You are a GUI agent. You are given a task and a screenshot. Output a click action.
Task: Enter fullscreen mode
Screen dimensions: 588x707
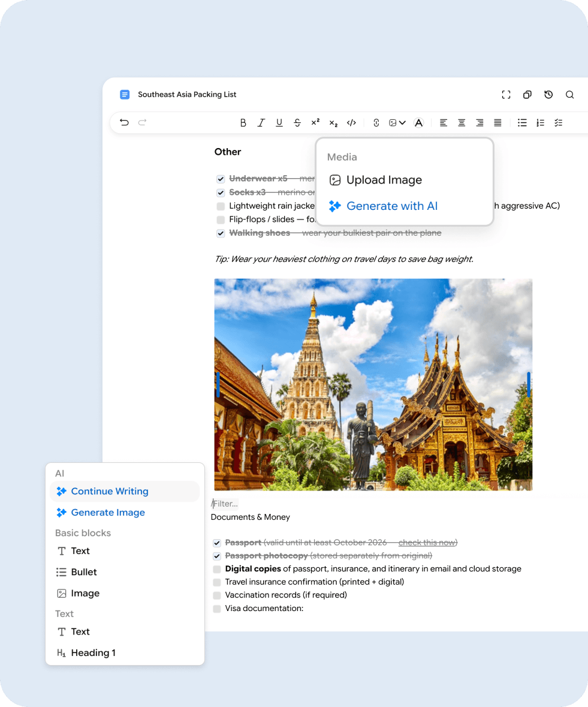506,95
